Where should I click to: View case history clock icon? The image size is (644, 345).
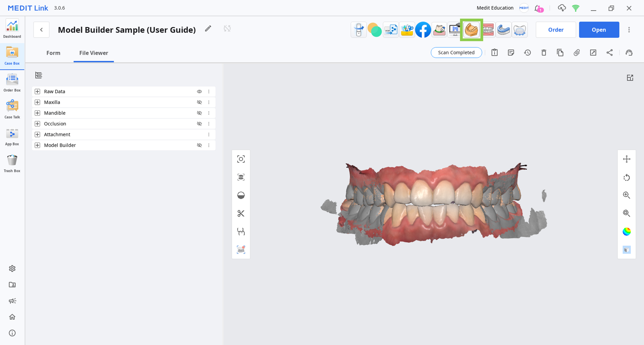(527, 53)
